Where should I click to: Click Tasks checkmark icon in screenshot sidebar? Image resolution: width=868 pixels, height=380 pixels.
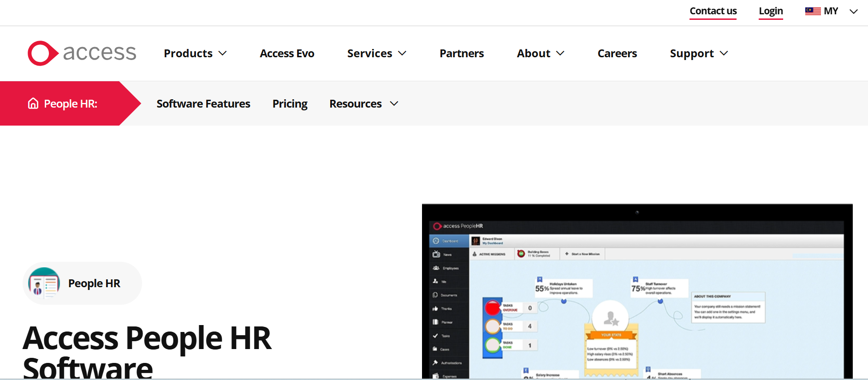[x=435, y=336]
